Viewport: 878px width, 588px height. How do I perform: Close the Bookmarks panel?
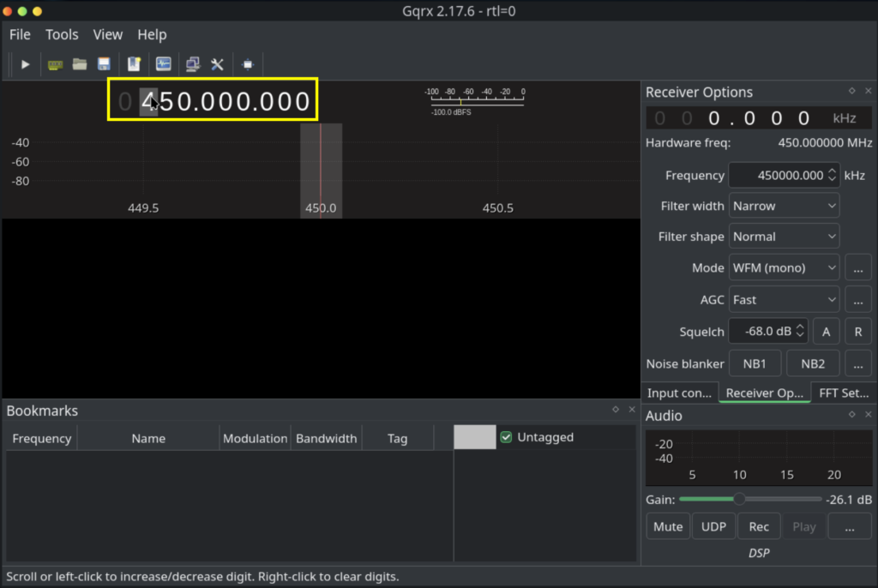632,410
